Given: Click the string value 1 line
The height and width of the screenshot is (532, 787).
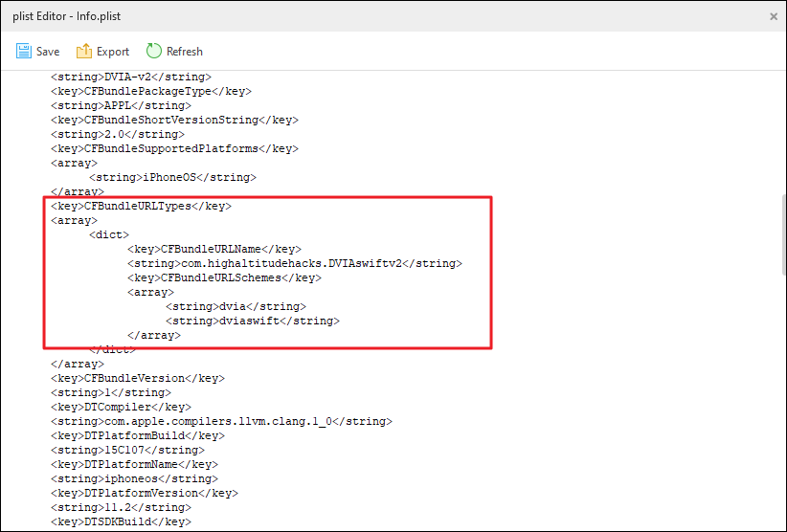Looking at the screenshot, I should 111,392.
